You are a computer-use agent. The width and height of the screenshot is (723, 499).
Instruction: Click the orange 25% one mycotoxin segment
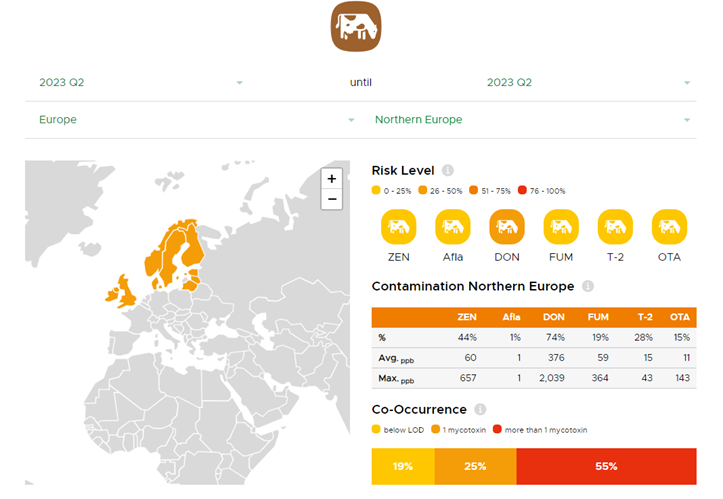point(475,466)
